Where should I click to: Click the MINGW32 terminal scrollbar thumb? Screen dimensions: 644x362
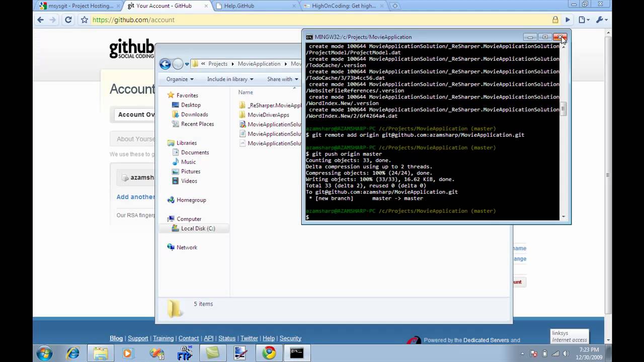(563, 108)
